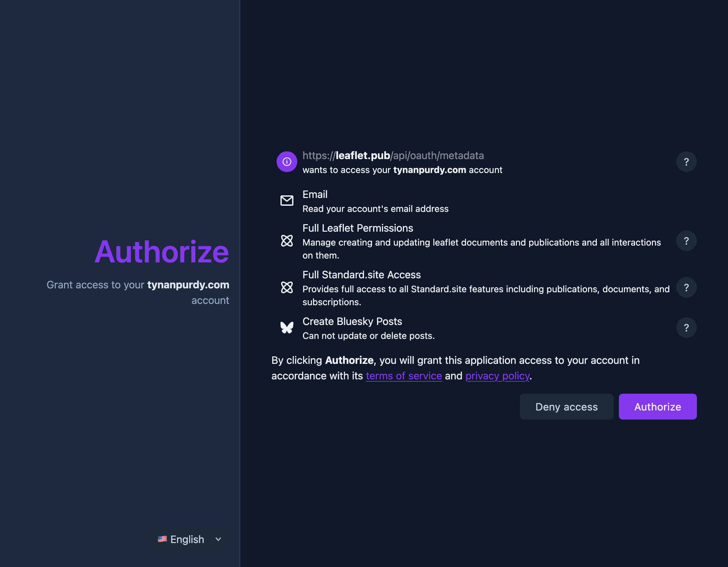This screenshot has width=728, height=567.
Task: Click the atom icon for Standard.site Access
Action: point(287,287)
